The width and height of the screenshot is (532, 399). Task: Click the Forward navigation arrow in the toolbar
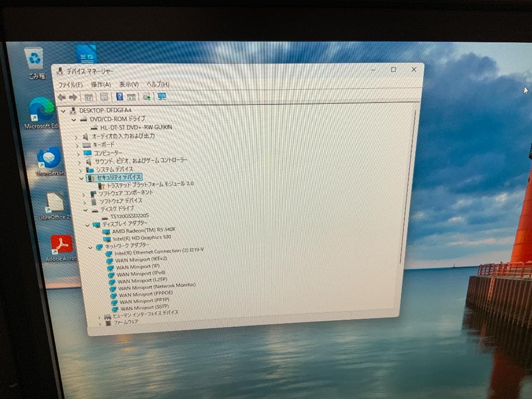pyautogui.click(x=72, y=97)
